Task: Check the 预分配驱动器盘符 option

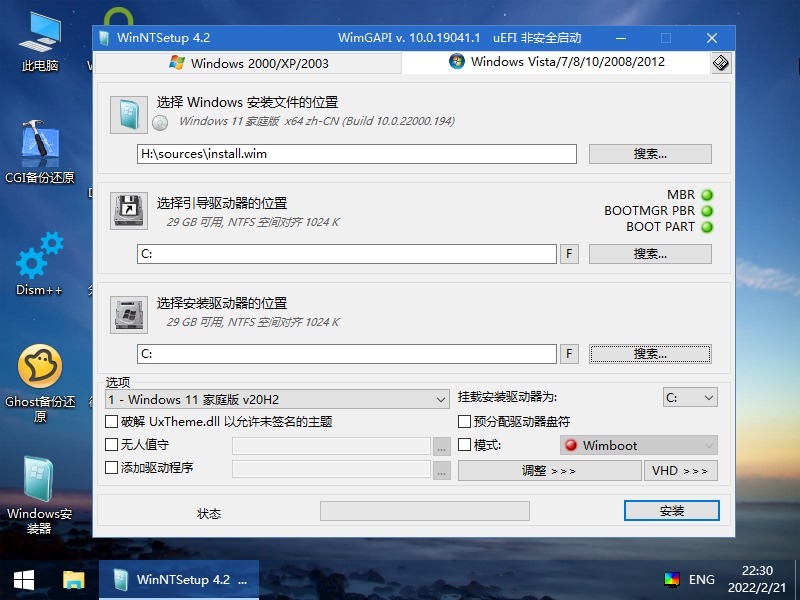Action: 464,422
